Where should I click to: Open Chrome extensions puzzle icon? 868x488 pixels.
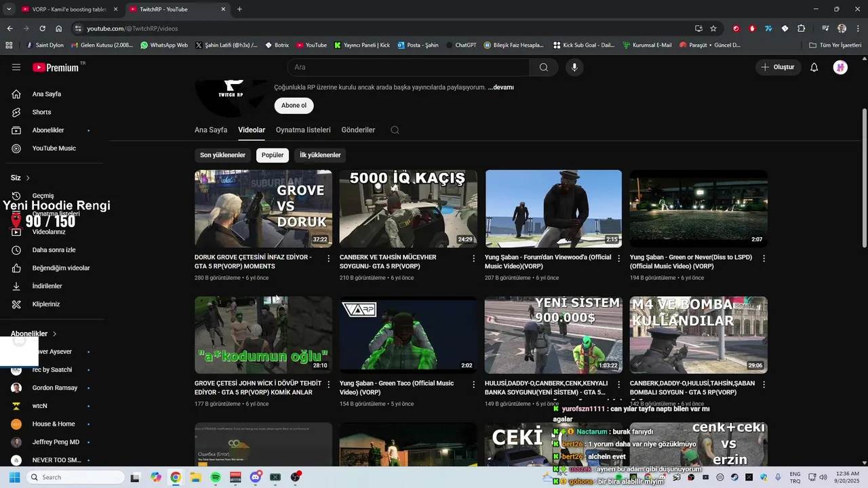tap(802, 28)
